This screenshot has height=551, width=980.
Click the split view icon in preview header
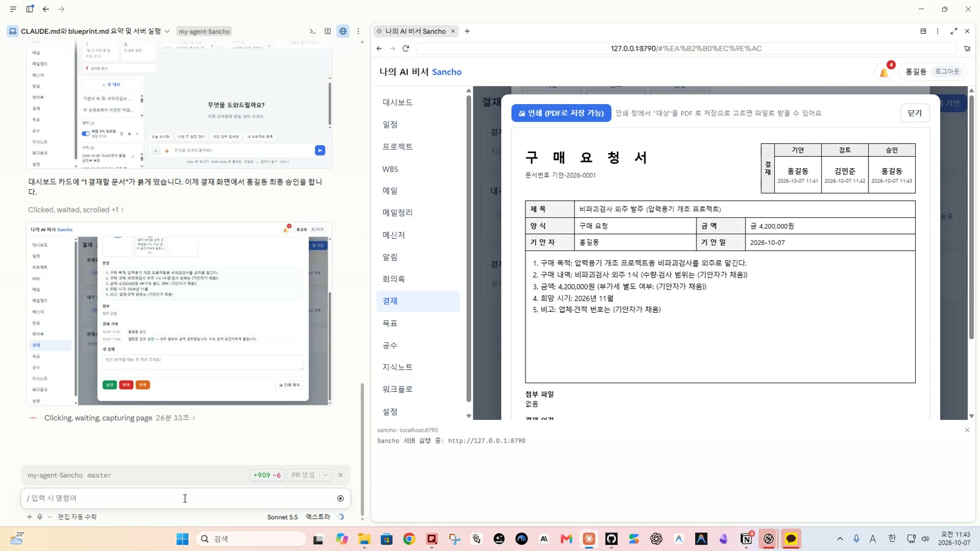coord(923,31)
